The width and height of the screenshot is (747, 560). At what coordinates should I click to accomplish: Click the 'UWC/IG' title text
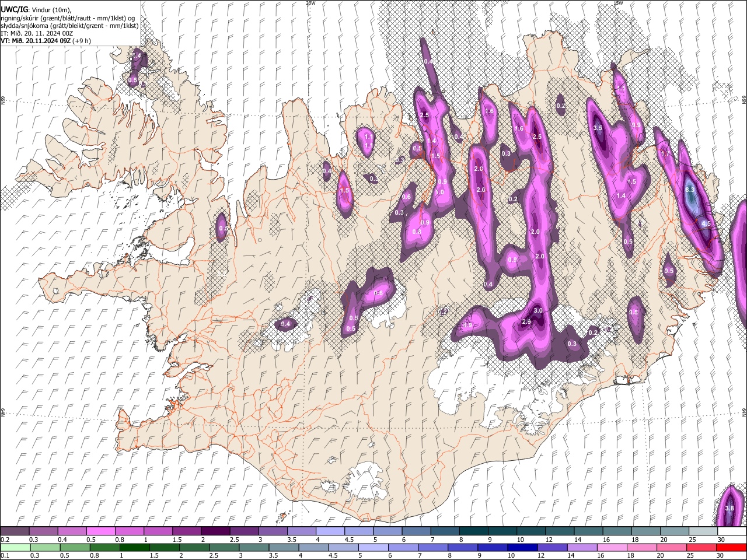(14, 9)
